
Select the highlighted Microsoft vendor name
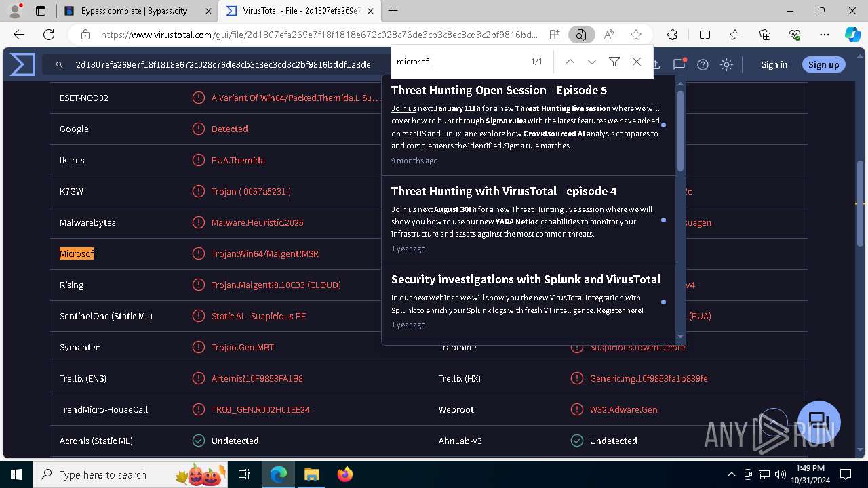click(x=77, y=253)
